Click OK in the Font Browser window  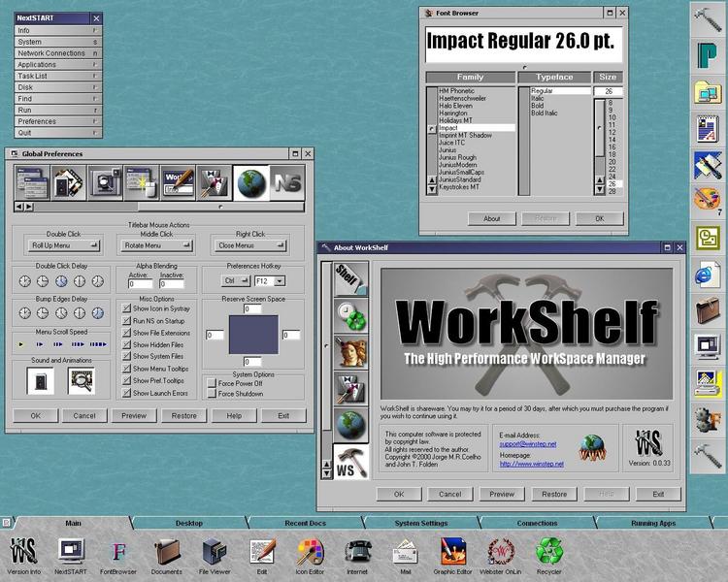point(600,218)
